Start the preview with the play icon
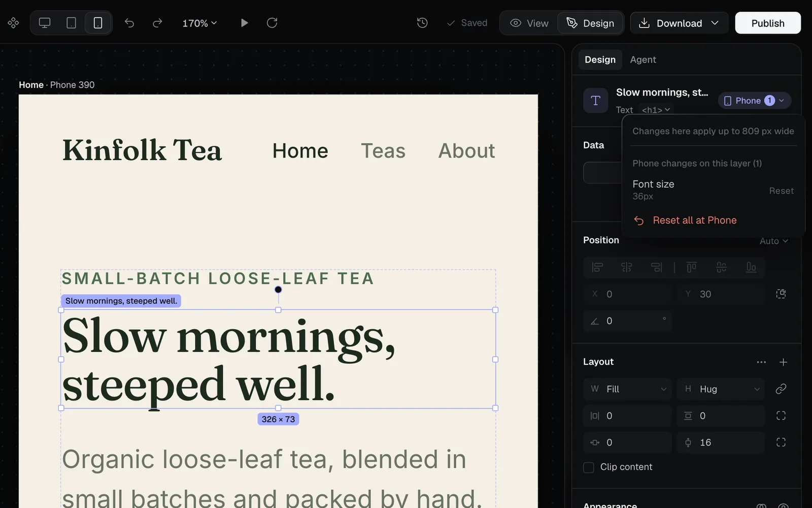Screen dimensions: 812x508 tap(244, 23)
